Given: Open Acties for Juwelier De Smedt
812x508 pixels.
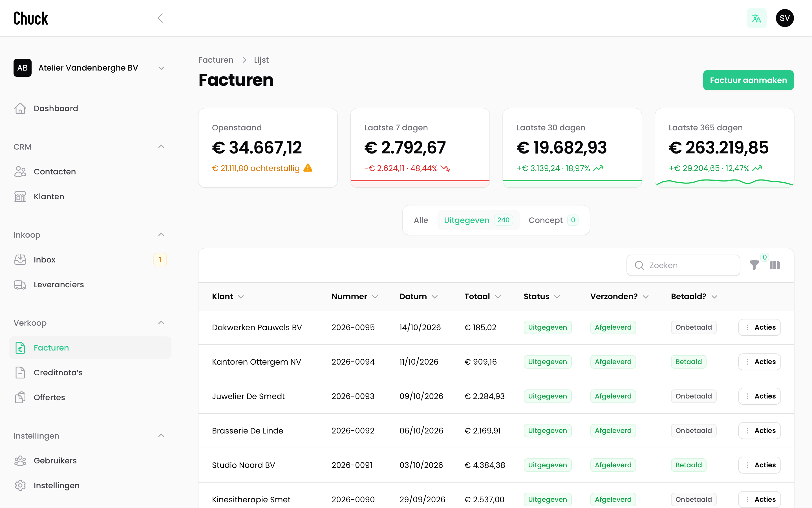Looking at the screenshot, I should click(759, 396).
